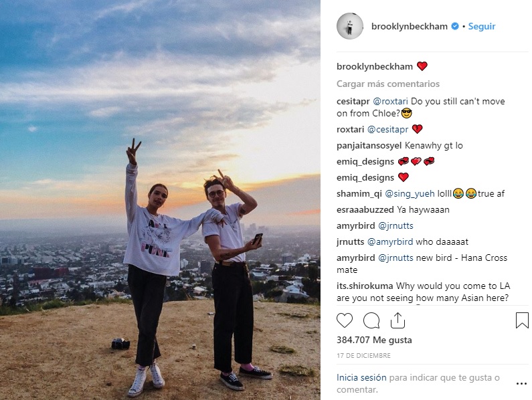This screenshot has width=532, height=400.
Task: Open the @sing_yueh mention link
Action: [x=410, y=193]
